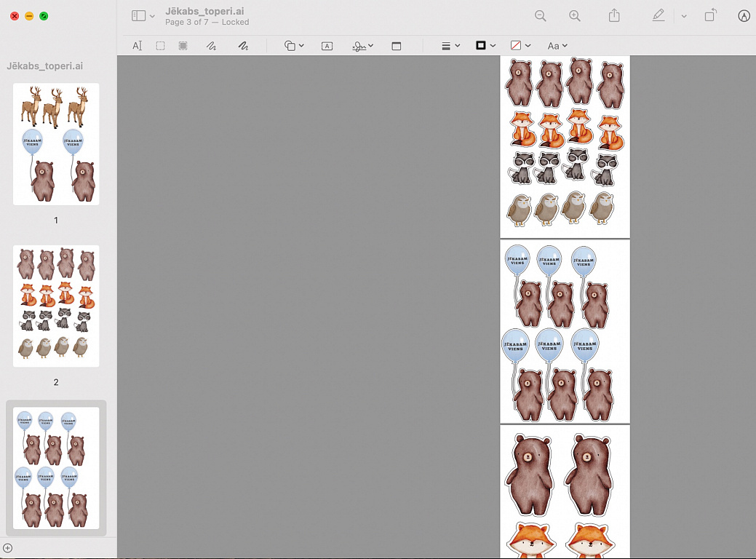This screenshot has height=559, width=756.
Task: Click the Zoom Out magnifier icon
Action: coord(540,16)
